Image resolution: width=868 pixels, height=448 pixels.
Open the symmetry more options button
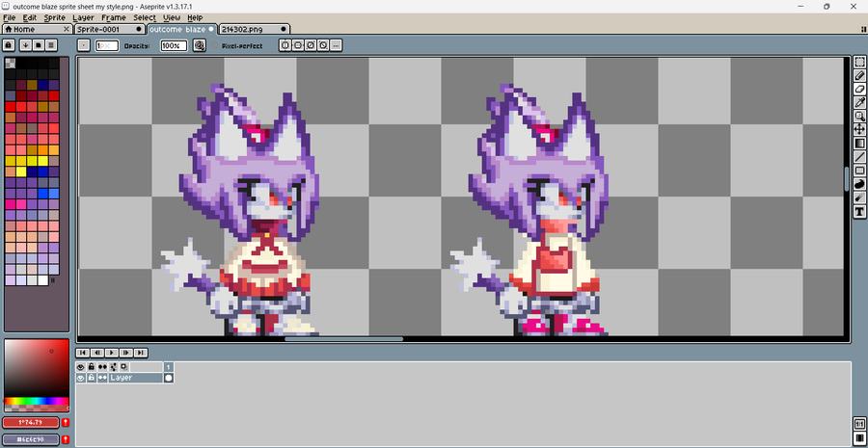[336, 45]
